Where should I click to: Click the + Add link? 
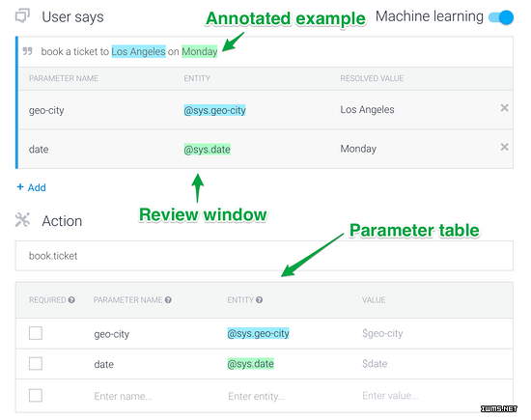coord(32,187)
